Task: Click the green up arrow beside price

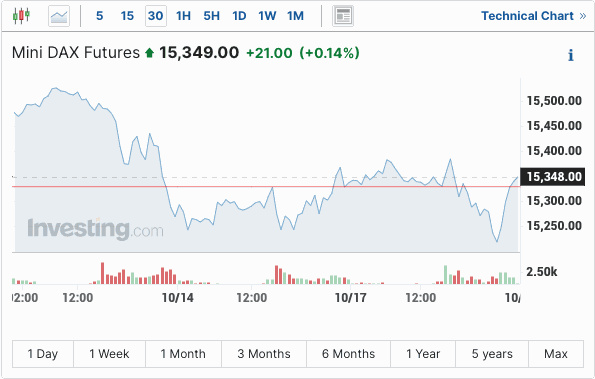Action: click(x=150, y=53)
